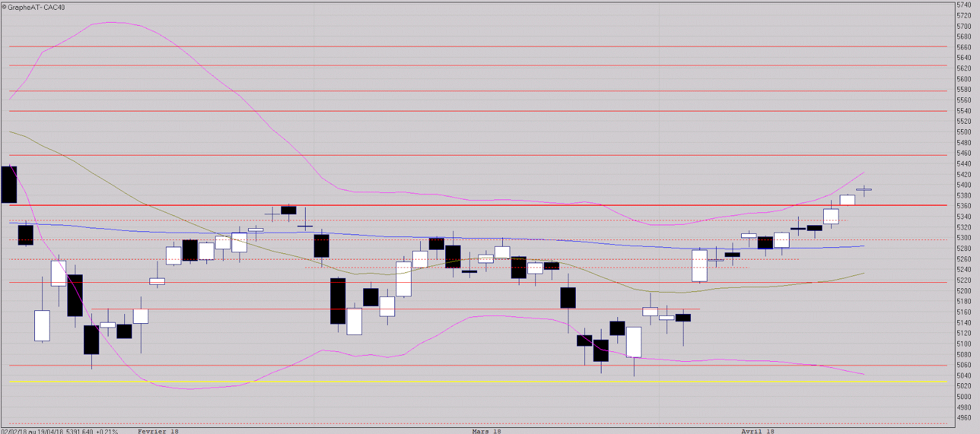The width and height of the screenshot is (980, 434).
Task: Click the 02/02/18 au 19/04/18 status text
Action: tap(32, 431)
